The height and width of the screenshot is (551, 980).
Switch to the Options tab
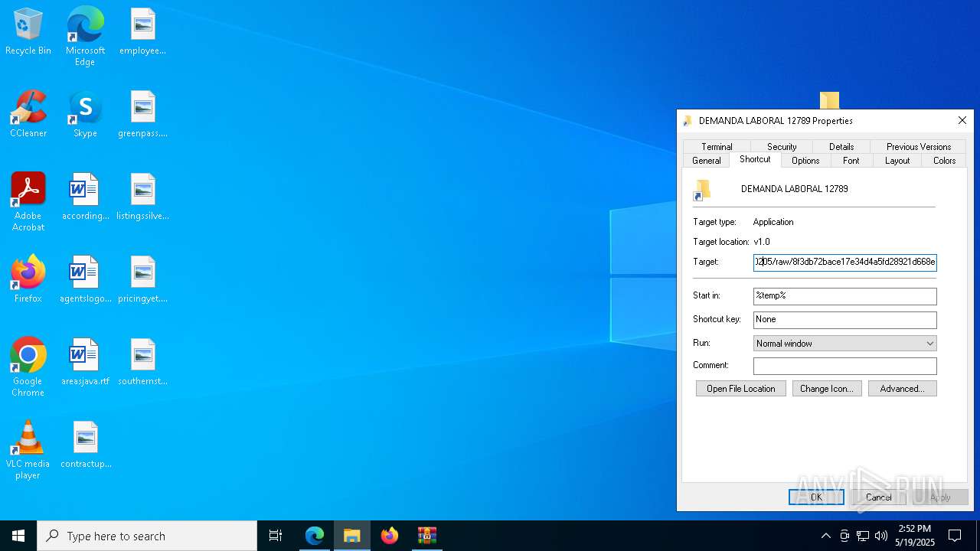pos(805,161)
